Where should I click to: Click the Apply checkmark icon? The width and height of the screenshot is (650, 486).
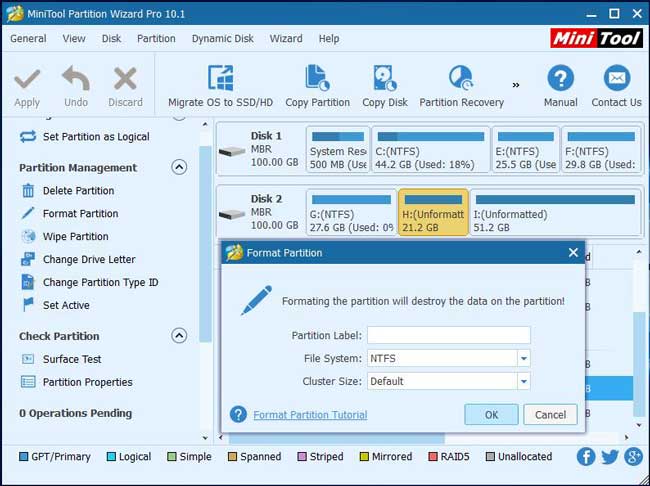pos(27,79)
